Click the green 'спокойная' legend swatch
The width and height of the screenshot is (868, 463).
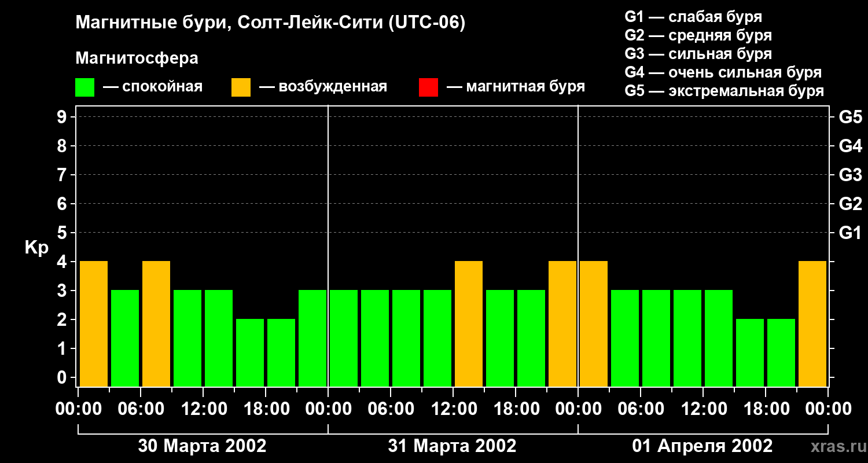point(84,87)
